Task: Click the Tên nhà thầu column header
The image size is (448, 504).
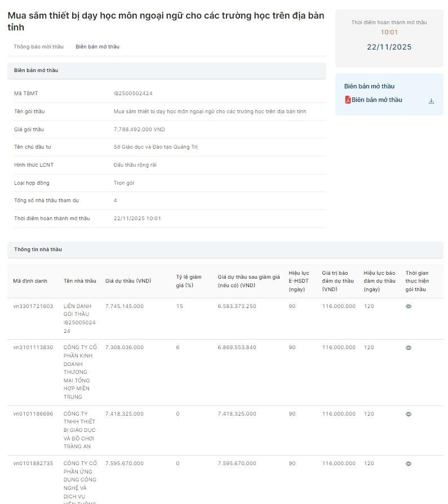Action: click(79, 281)
